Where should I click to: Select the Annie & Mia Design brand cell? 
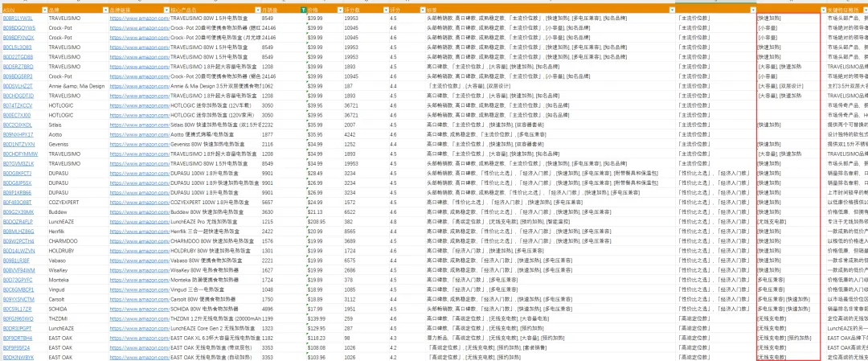pyautogui.click(x=77, y=86)
